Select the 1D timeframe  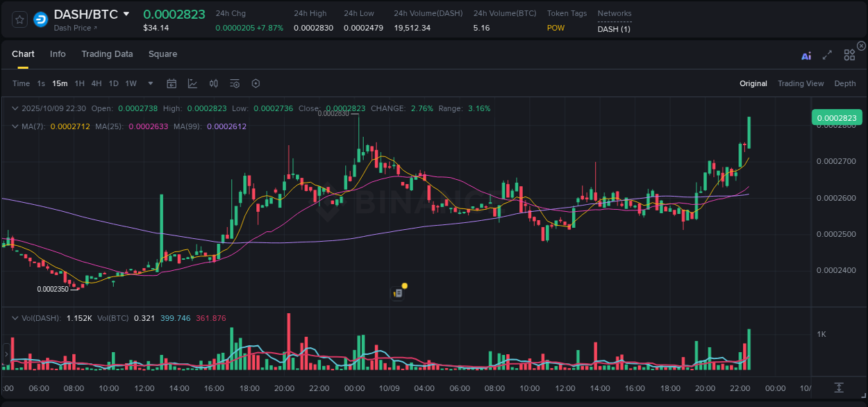pyautogui.click(x=113, y=83)
